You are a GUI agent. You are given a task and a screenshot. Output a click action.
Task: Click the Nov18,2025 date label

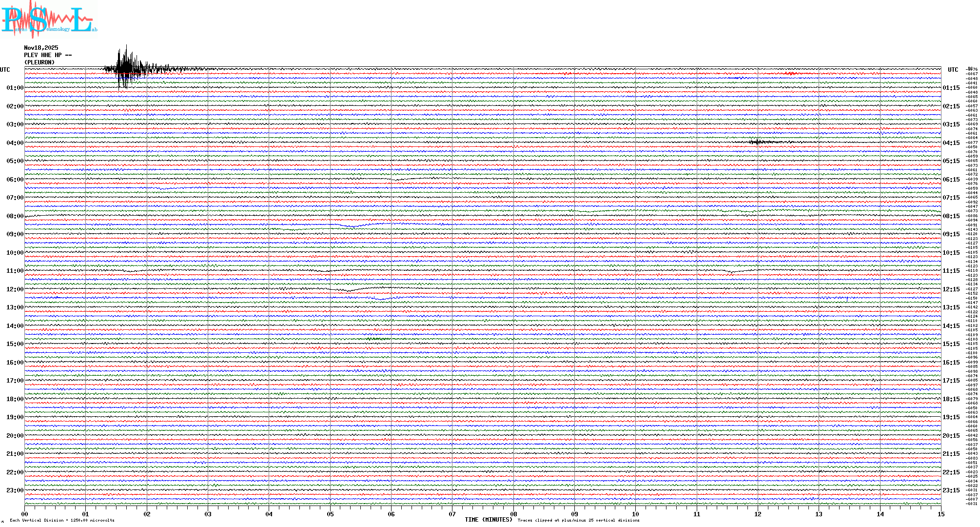click(41, 48)
